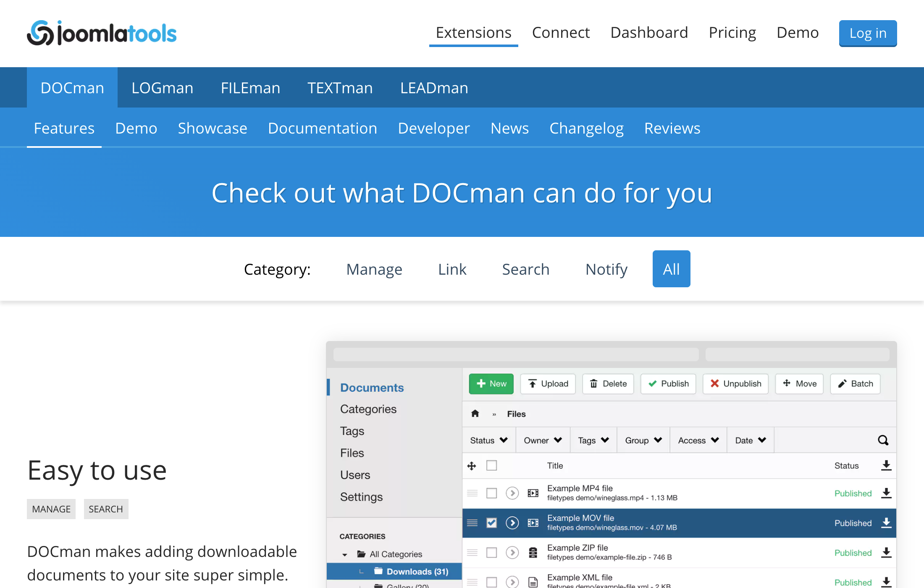Screen dimensions: 924x588
Task: Click the video file icon for Example MOV
Action: (x=533, y=523)
